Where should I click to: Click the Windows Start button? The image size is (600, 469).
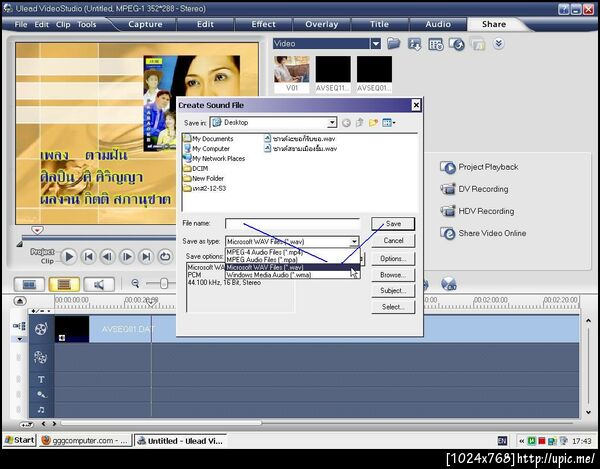[x=20, y=441]
